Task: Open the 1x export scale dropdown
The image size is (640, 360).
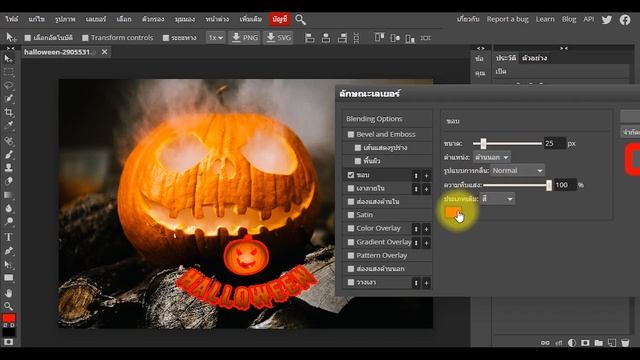Action: (x=216, y=38)
